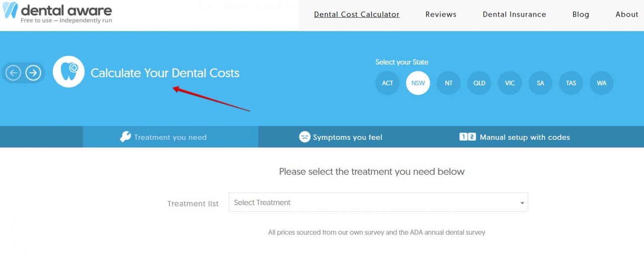
Task: Click the smiley face icon on Symptoms tab
Action: point(304,136)
